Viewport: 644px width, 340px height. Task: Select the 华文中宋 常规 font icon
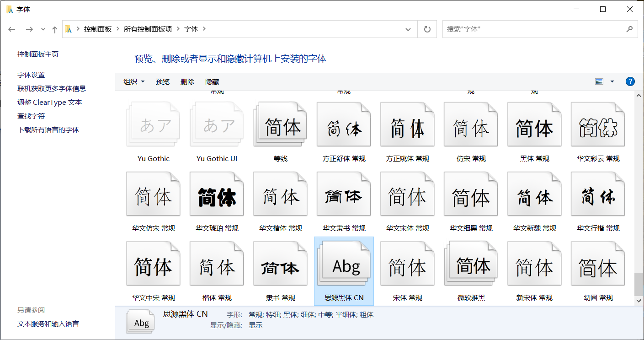tap(153, 264)
